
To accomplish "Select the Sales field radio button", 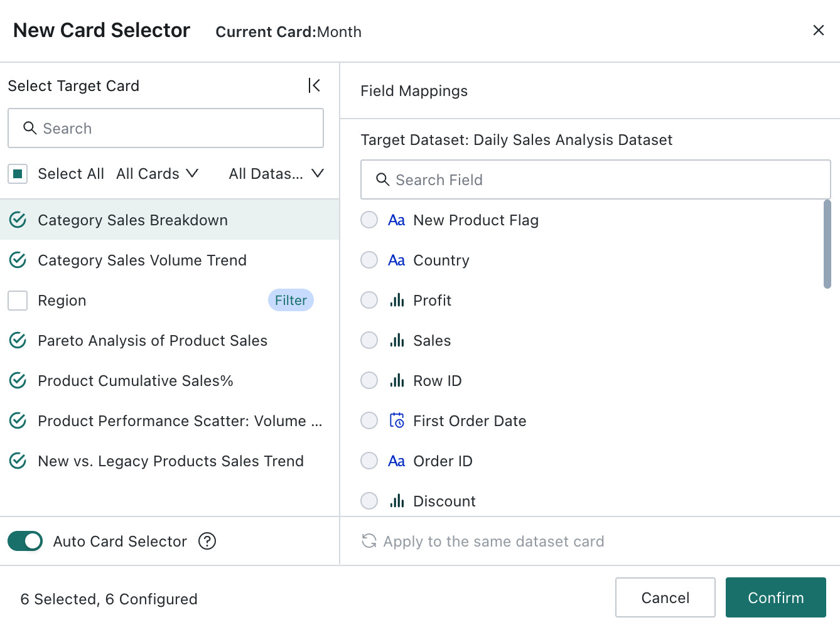I will point(369,340).
